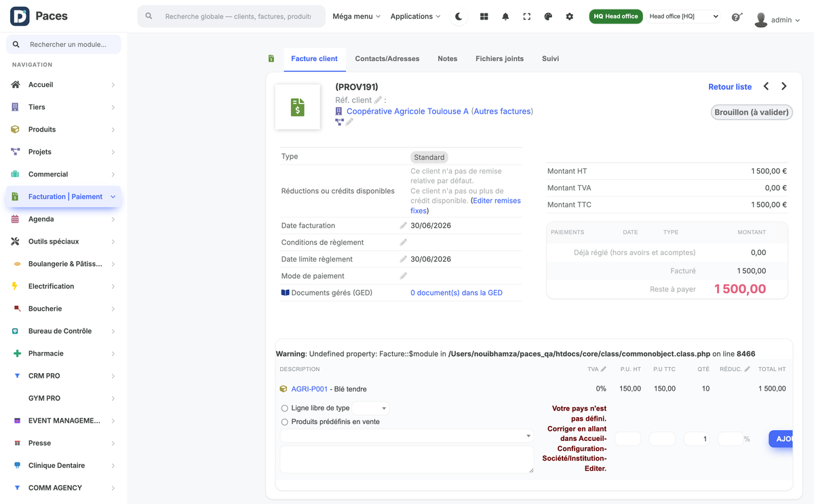This screenshot has height=504, width=814.
Task: Open the line type dropdown
Action: coord(370,408)
